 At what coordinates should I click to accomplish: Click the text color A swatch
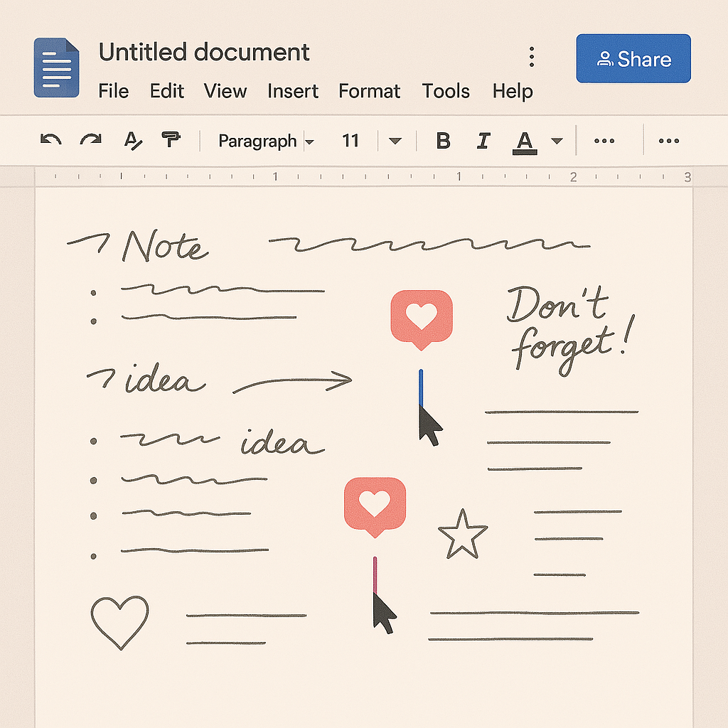pos(525,141)
